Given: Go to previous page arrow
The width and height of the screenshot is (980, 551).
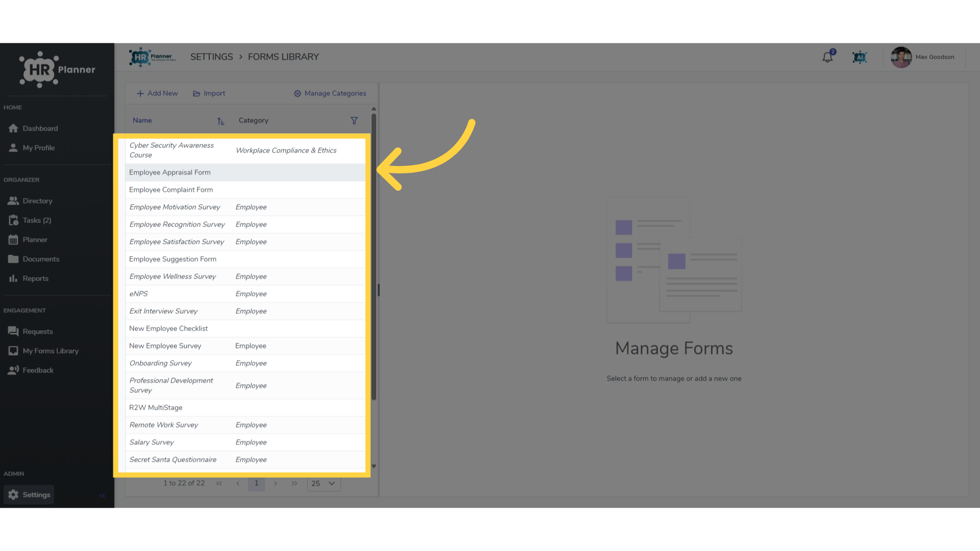Looking at the screenshot, I should tap(238, 484).
